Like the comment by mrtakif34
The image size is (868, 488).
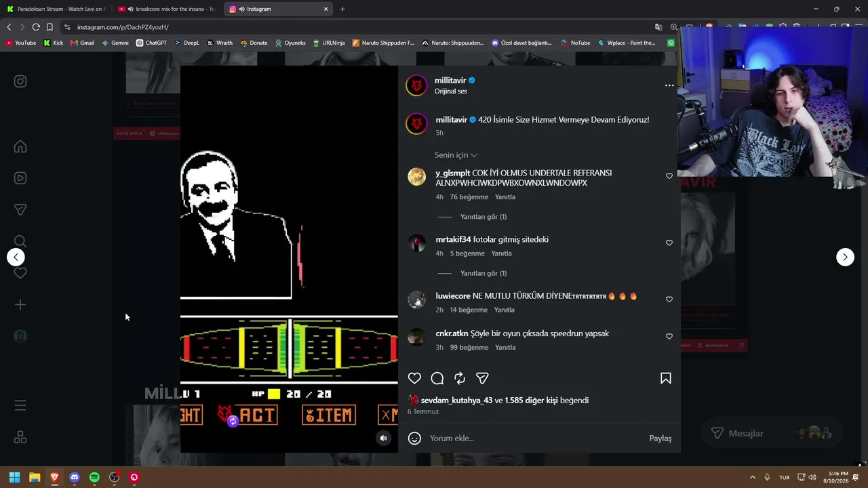click(669, 243)
